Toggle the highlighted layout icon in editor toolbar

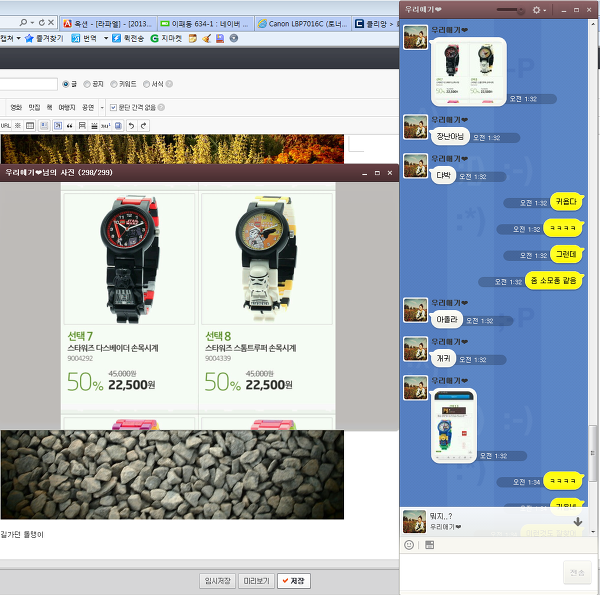tap(58, 126)
